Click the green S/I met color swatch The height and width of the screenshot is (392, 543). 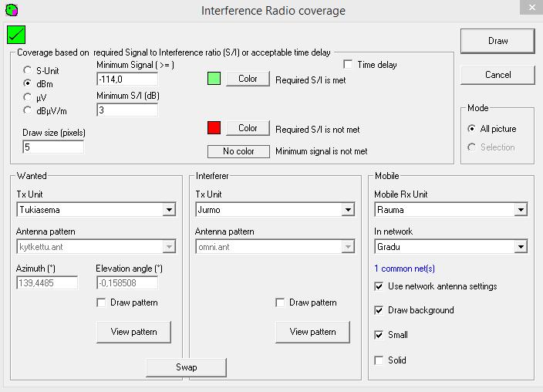pyautogui.click(x=214, y=79)
